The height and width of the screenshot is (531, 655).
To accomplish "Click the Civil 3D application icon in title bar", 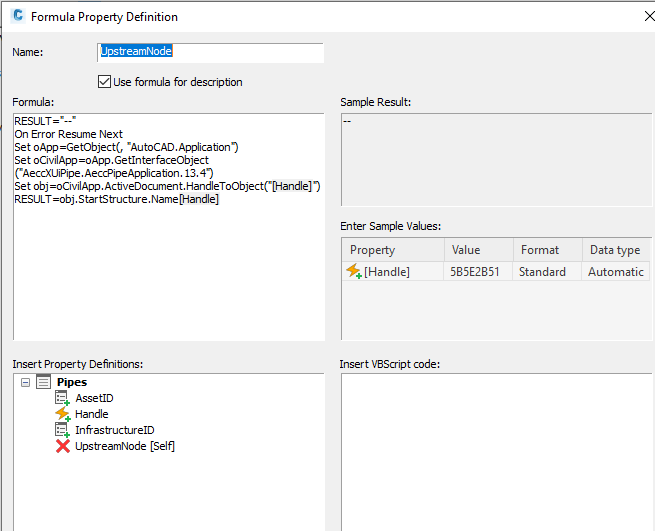I will [x=18, y=16].
